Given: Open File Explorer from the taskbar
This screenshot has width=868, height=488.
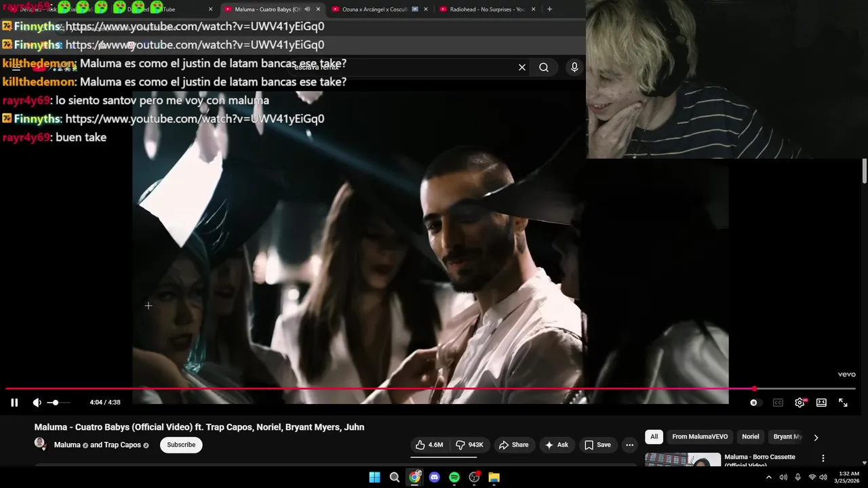Looking at the screenshot, I should (x=494, y=477).
